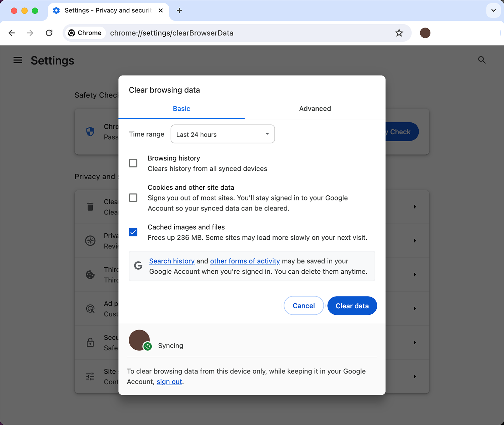Viewport: 504px width, 425px height.
Task: Bookmark the page with the star icon
Action: (x=399, y=33)
